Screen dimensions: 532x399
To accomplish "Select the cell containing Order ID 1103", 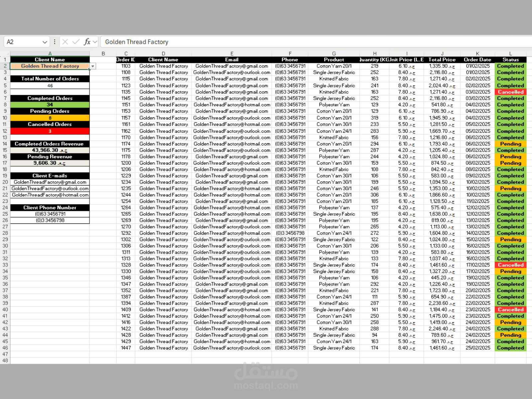I will click(126, 66).
